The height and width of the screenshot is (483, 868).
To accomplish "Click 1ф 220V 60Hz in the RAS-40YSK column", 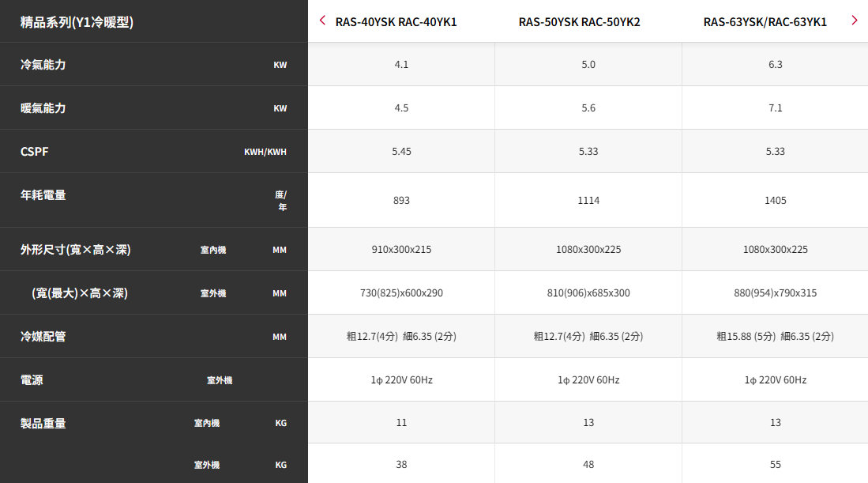I will [401, 380].
